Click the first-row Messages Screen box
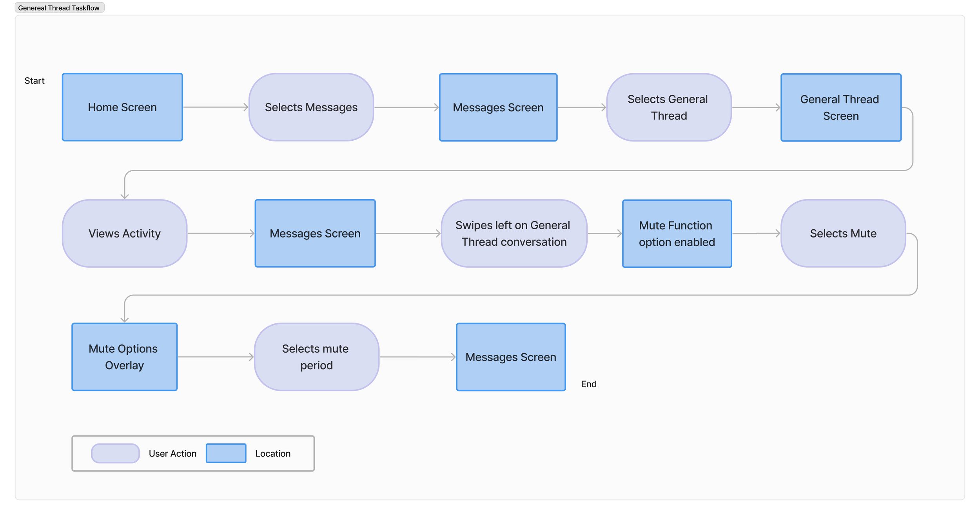 click(x=498, y=107)
